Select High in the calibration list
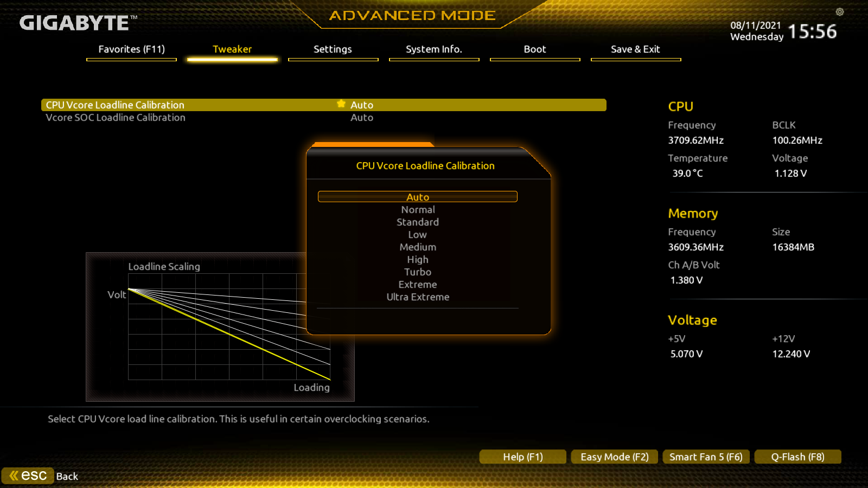The height and width of the screenshot is (488, 868). pyautogui.click(x=418, y=260)
